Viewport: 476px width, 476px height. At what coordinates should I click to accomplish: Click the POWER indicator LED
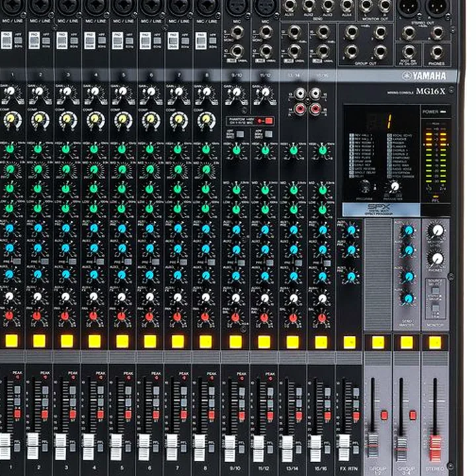point(443,112)
